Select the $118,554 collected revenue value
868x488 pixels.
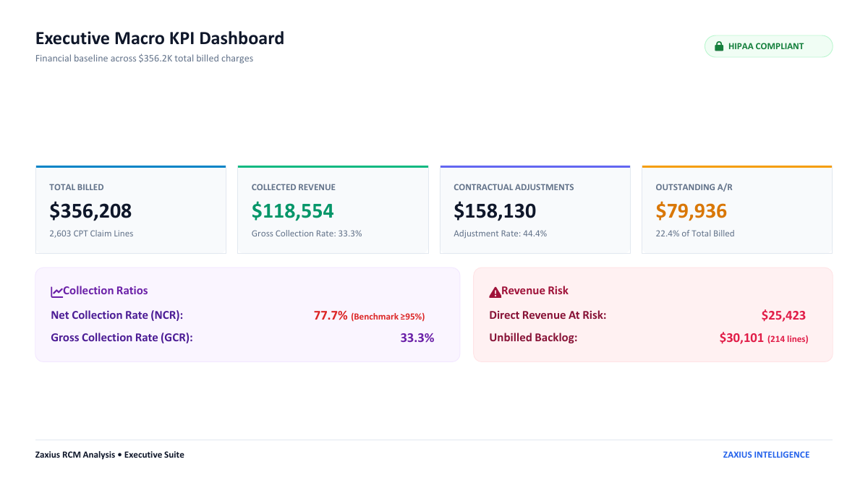293,210
